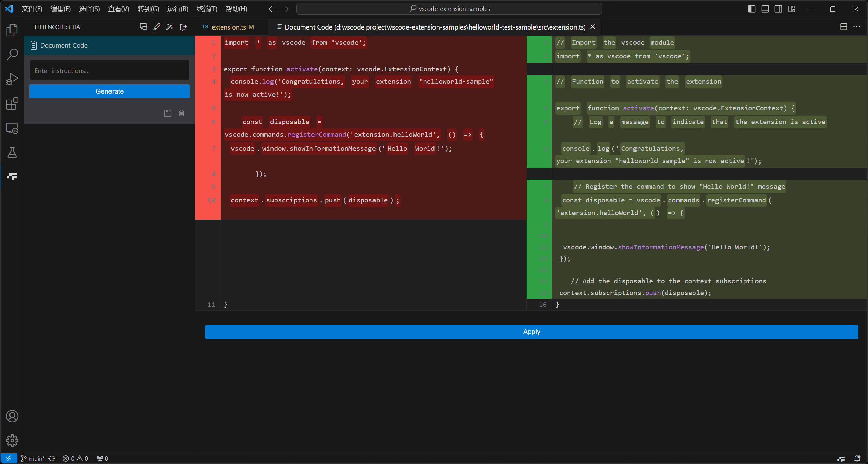This screenshot has width=868, height=464.
Task: Toggle the copy icon in chat panel
Action: pos(166,113)
